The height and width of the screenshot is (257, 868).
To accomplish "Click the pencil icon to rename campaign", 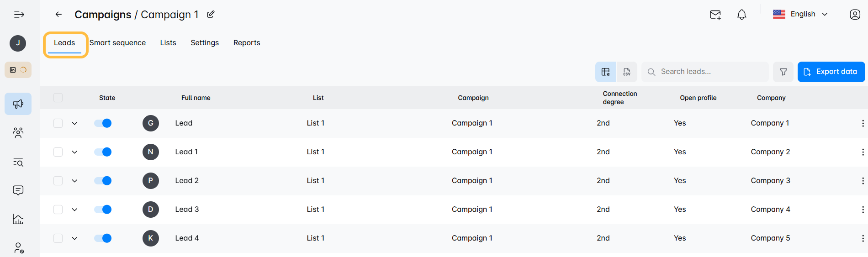I will coord(211,15).
